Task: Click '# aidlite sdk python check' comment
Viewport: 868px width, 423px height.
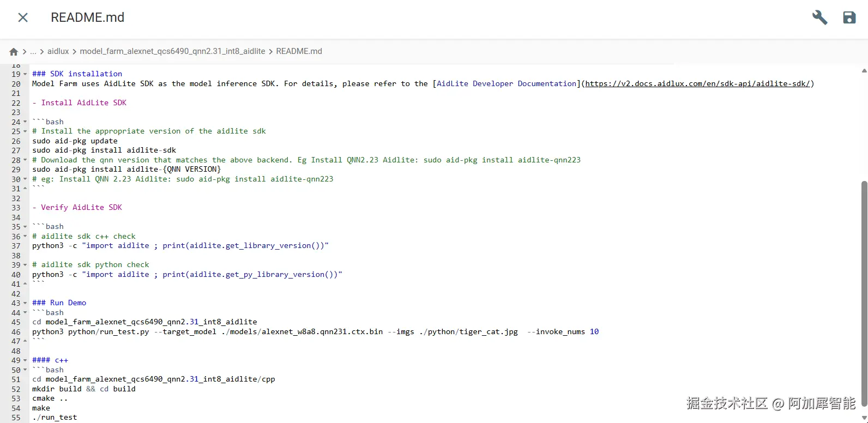Action: pyautogui.click(x=91, y=264)
